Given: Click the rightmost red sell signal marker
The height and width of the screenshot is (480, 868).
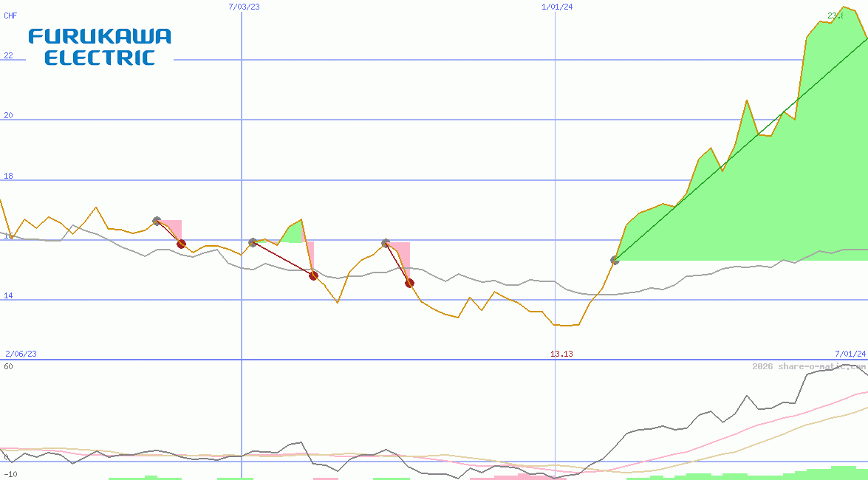Looking at the screenshot, I should (x=409, y=283).
